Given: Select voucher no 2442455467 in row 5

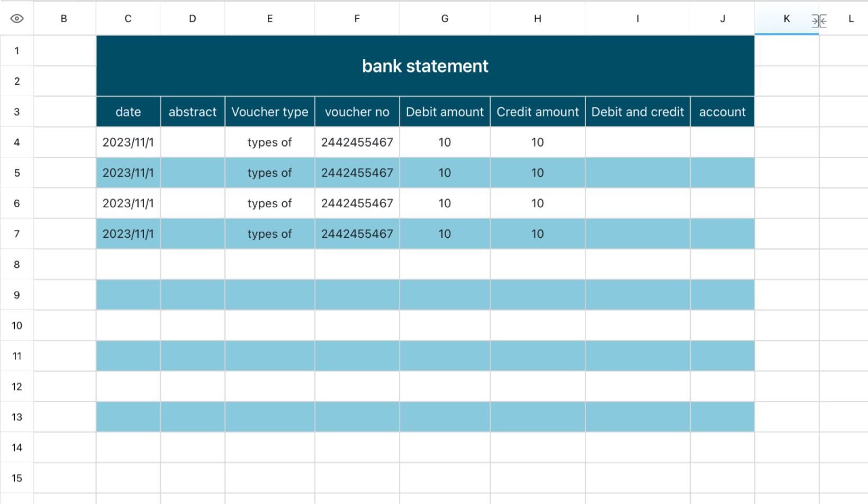Looking at the screenshot, I should click(x=357, y=173).
